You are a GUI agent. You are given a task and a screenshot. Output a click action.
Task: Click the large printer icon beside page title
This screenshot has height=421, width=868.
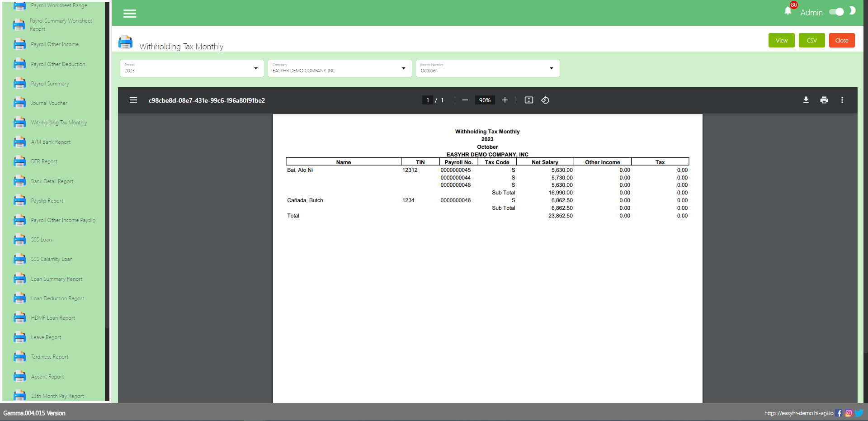125,42
